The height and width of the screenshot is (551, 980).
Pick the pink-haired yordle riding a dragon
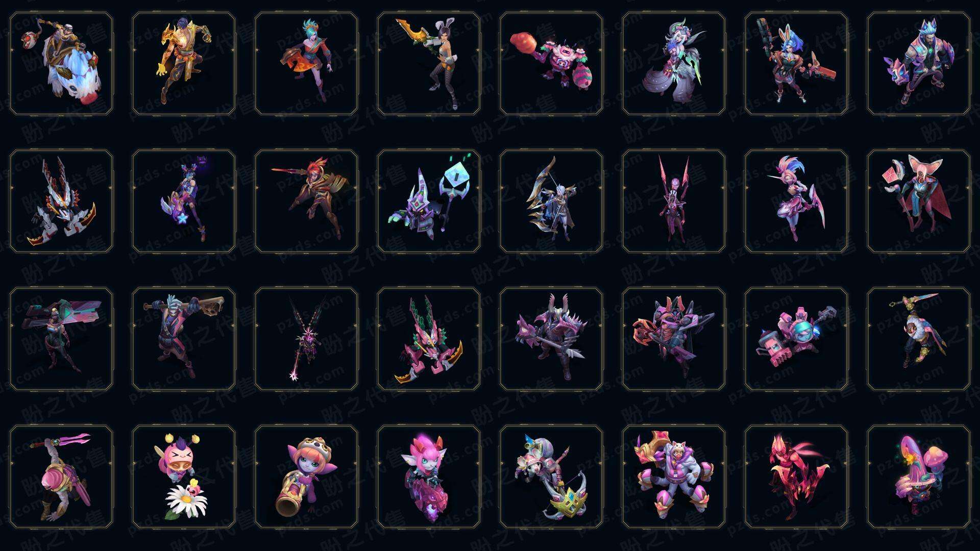[429, 477]
